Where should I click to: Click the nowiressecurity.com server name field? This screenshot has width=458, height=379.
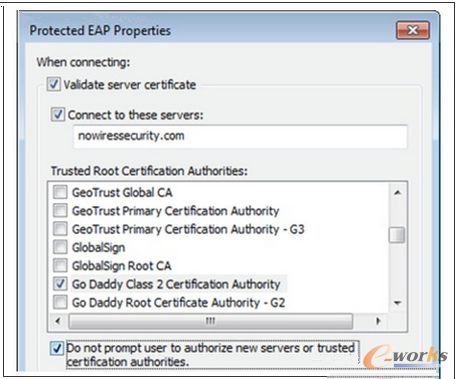[x=240, y=136]
